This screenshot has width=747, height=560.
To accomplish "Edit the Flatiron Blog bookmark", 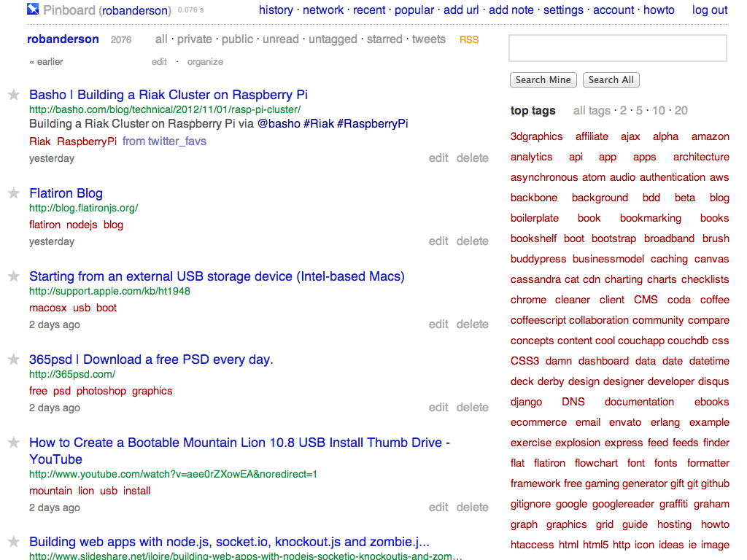I will pos(438,241).
